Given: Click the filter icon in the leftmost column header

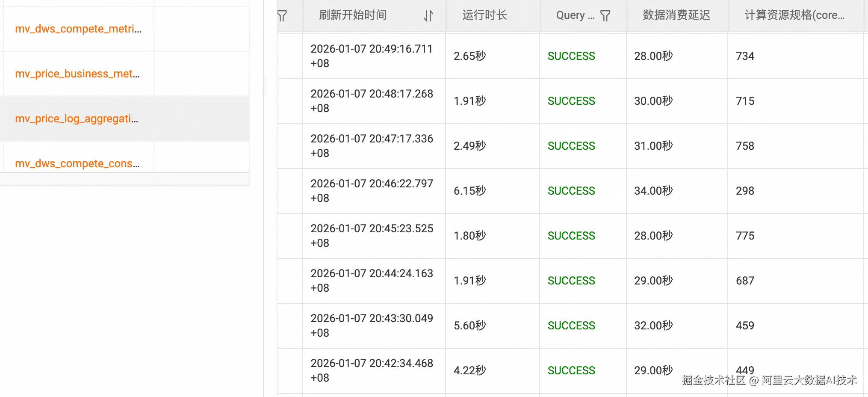Looking at the screenshot, I should coord(282,16).
